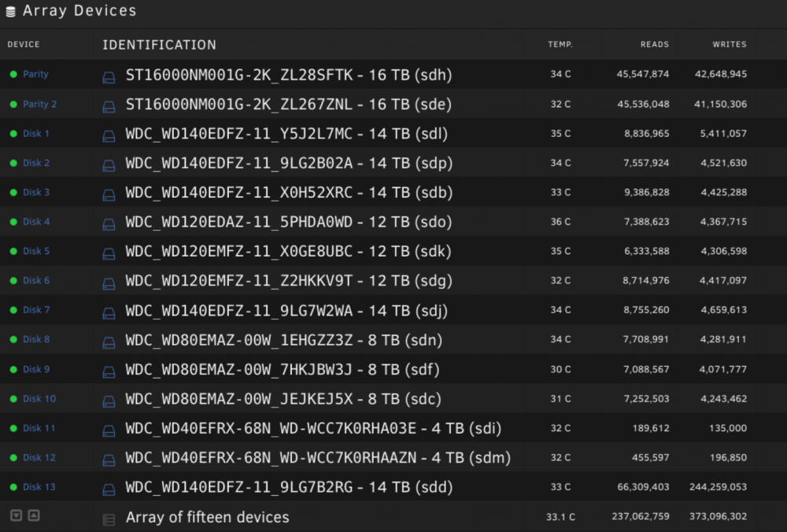Click total reads 237,062,759
The image size is (787, 532).
click(x=641, y=516)
